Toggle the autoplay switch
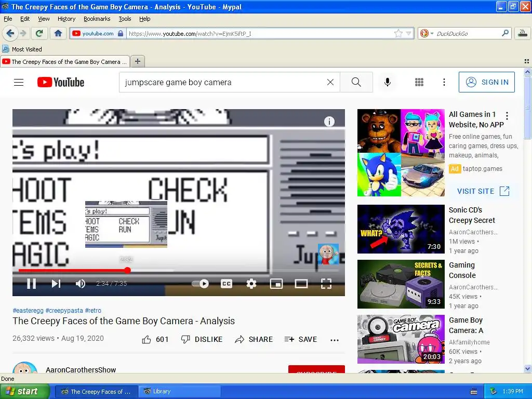This screenshot has height=399, width=532. (x=201, y=283)
